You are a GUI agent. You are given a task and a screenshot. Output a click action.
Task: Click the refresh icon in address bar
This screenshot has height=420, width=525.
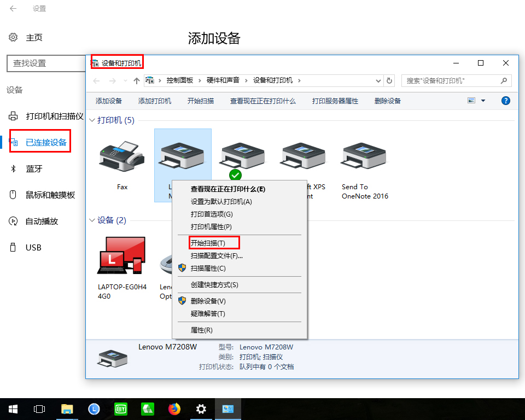(x=389, y=81)
